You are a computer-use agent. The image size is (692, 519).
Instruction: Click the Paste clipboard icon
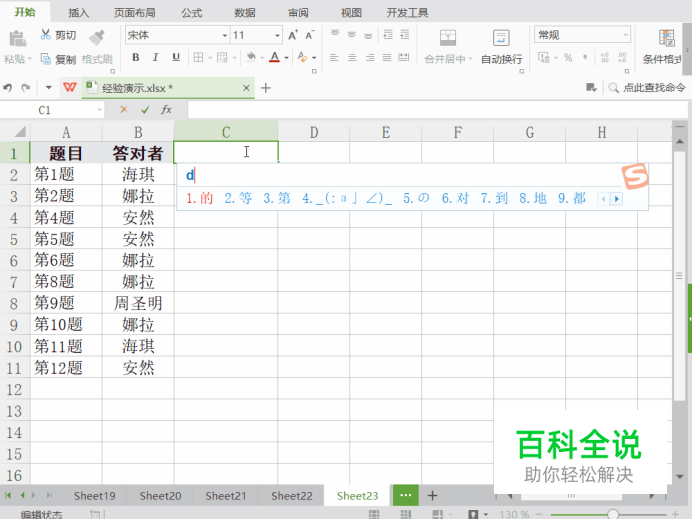pyautogui.click(x=17, y=39)
